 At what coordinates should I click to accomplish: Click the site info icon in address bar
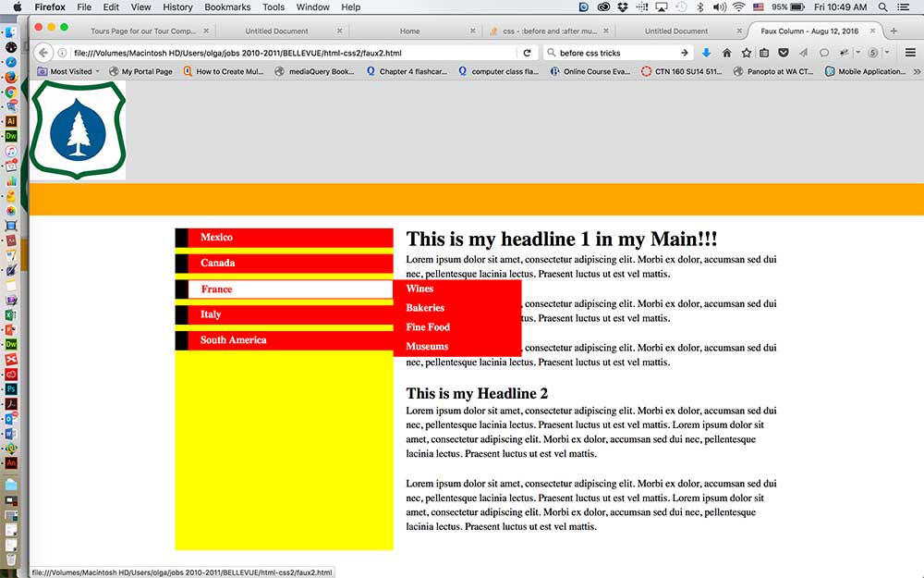pyautogui.click(x=63, y=53)
